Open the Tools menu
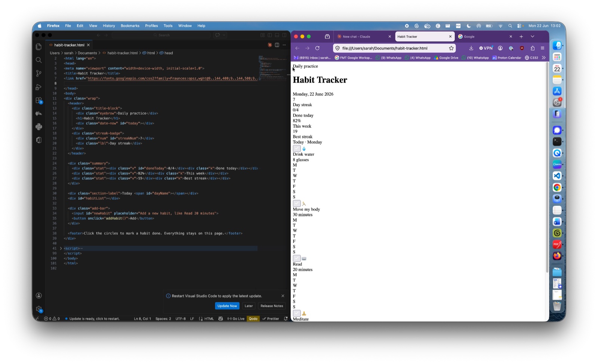The height and width of the screenshot is (364, 598). click(168, 26)
